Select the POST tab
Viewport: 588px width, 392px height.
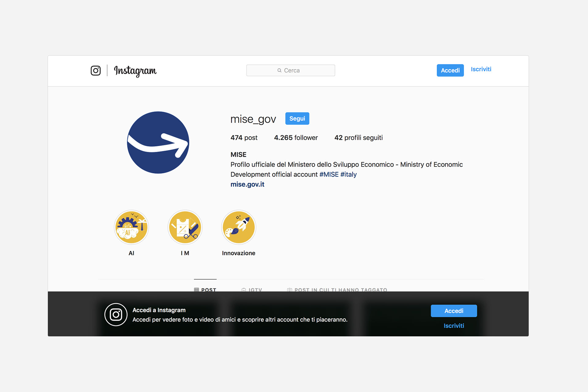tap(205, 289)
